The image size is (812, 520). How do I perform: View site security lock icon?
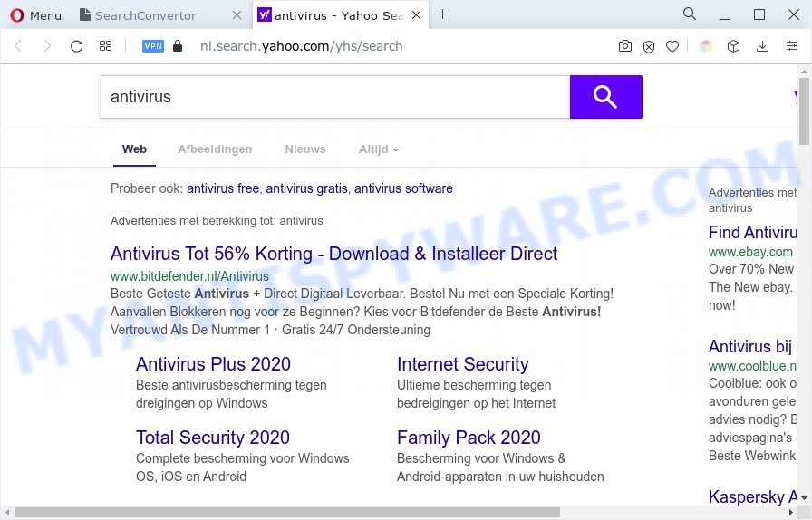[178, 46]
